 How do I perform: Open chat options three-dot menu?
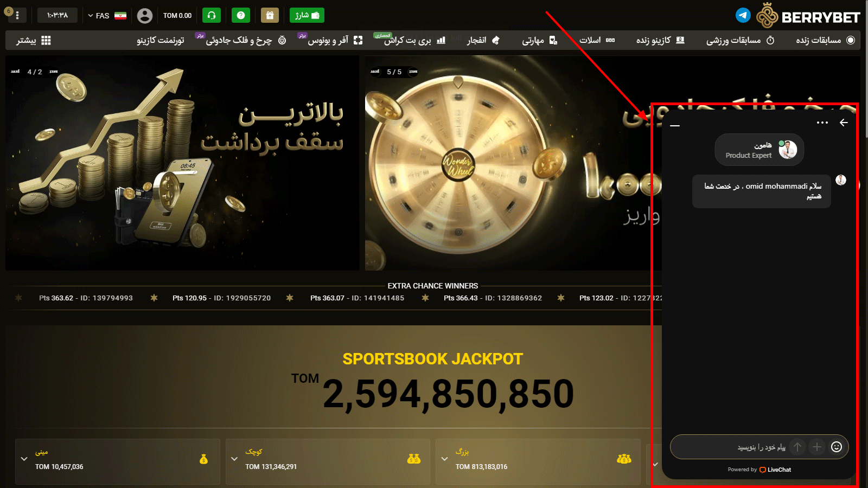[822, 123]
